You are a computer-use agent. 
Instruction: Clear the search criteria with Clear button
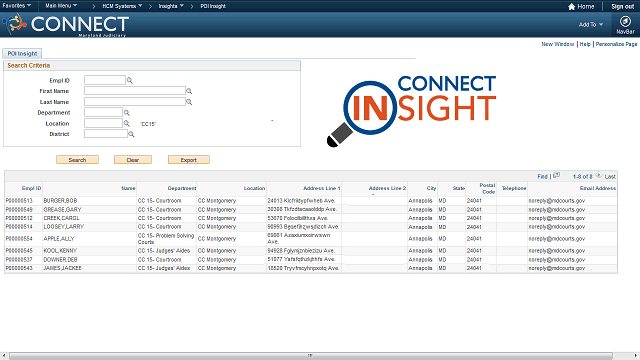coord(133,160)
